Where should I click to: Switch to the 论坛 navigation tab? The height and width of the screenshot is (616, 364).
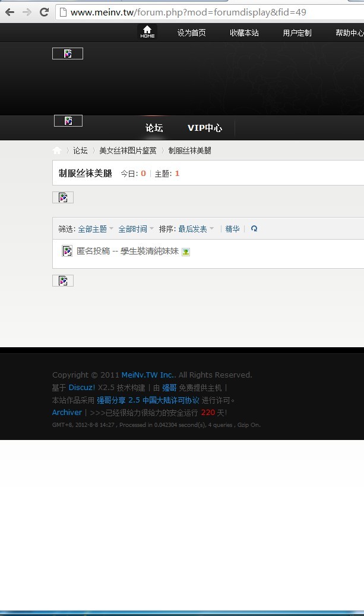pos(154,128)
